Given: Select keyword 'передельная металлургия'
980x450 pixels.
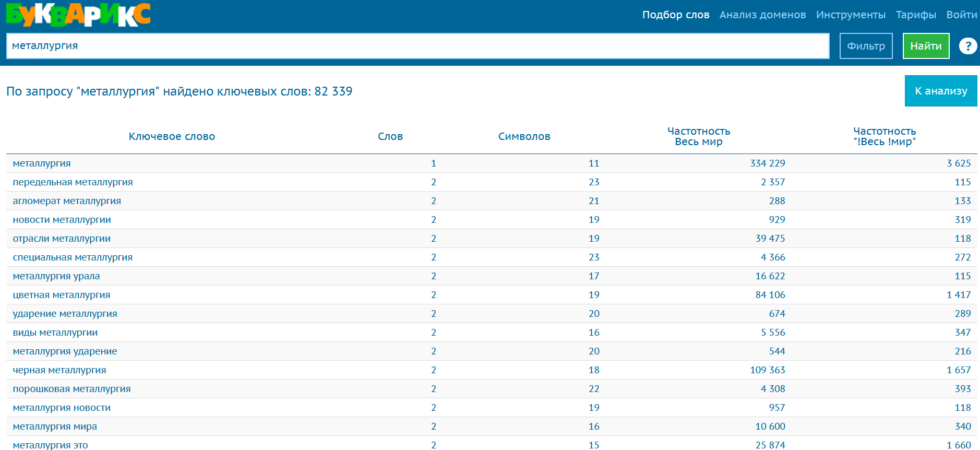Looking at the screenshot, I should pos(73,182).
